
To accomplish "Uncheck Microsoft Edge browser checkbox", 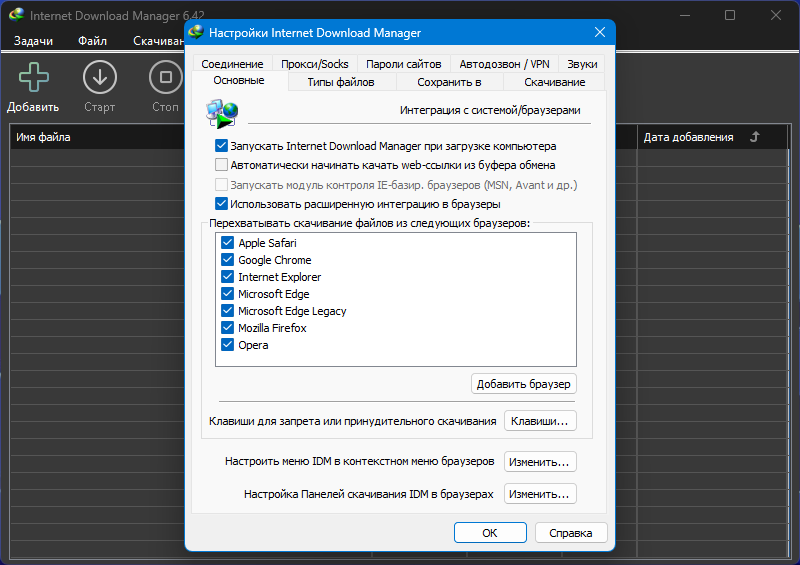I will 228,293.
